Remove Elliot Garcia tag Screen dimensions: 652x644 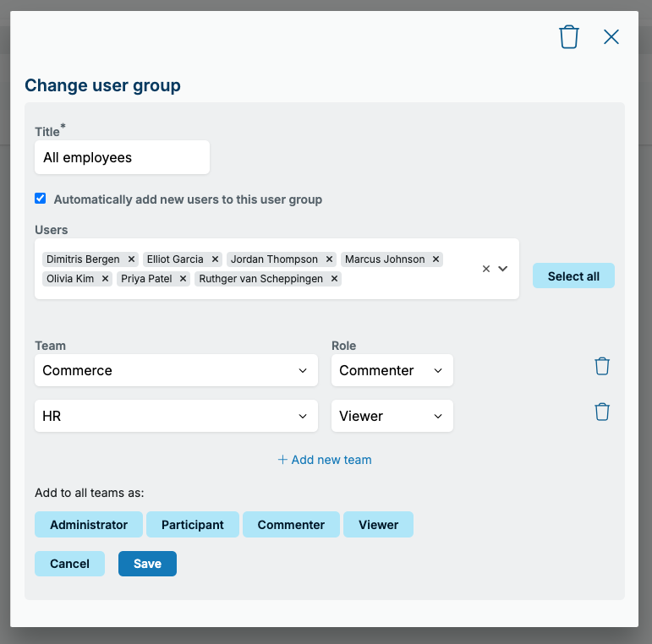tap(215, 259)
